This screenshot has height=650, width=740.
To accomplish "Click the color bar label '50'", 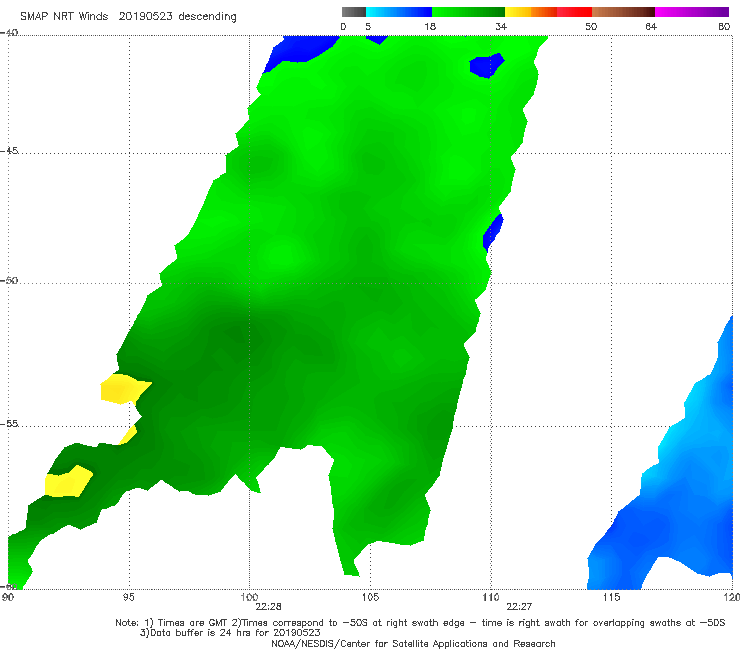I will (x=591, y=27).
